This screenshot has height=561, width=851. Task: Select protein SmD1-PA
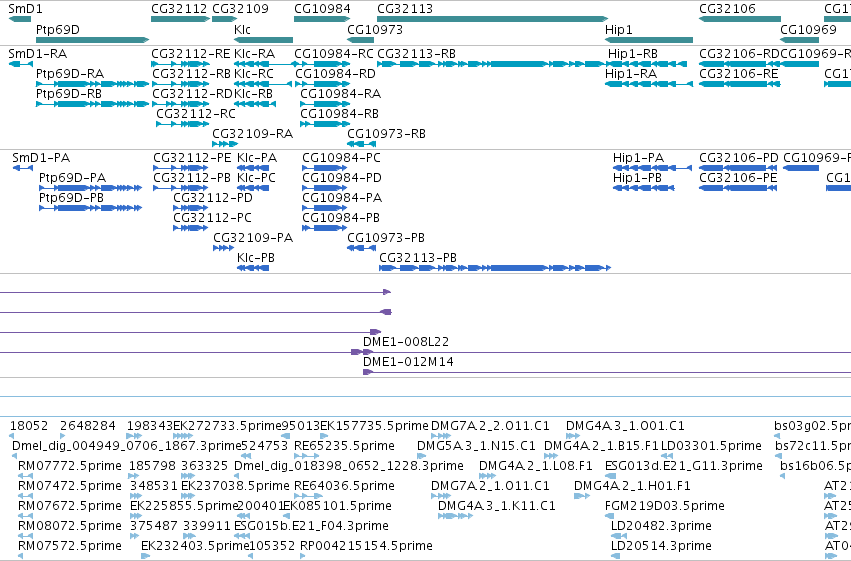[41, 158]
